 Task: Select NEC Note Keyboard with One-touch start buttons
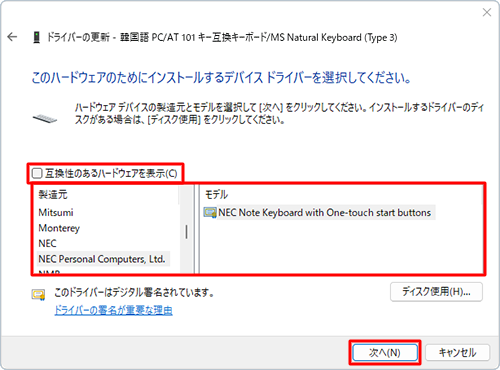[324, 213]
